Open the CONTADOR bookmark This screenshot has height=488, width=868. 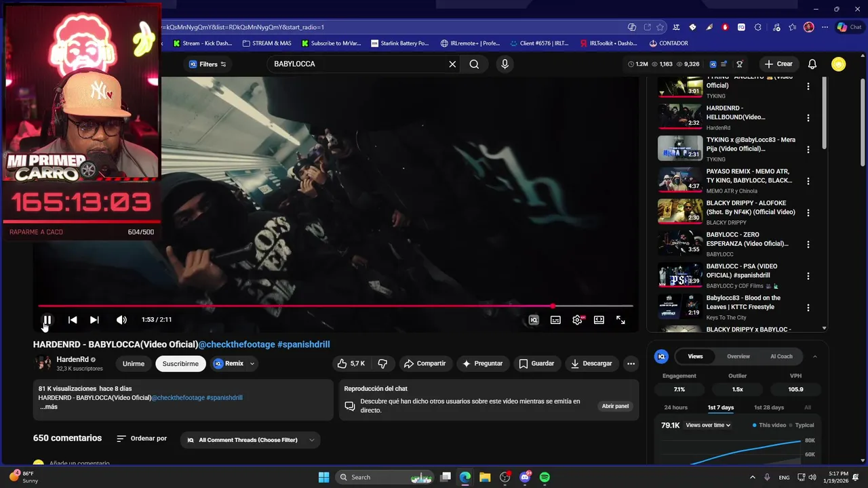(x=668, y=43)
